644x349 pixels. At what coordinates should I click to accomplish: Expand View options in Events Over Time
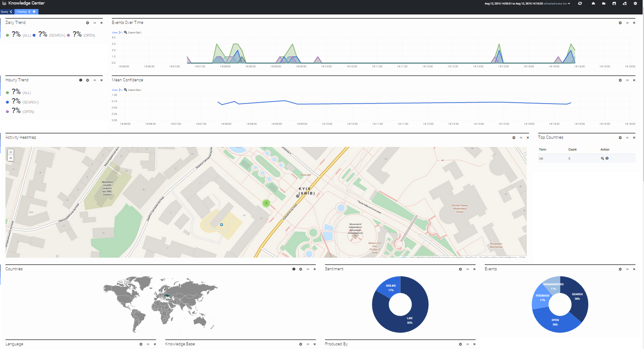(116, 33)
